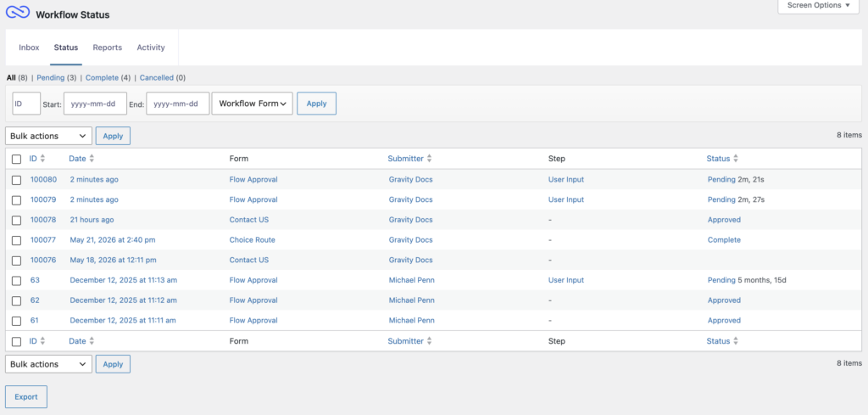Open the bottom Bulk actions dropdown
The height and width of the screenshot is (415, 868).
48,364
